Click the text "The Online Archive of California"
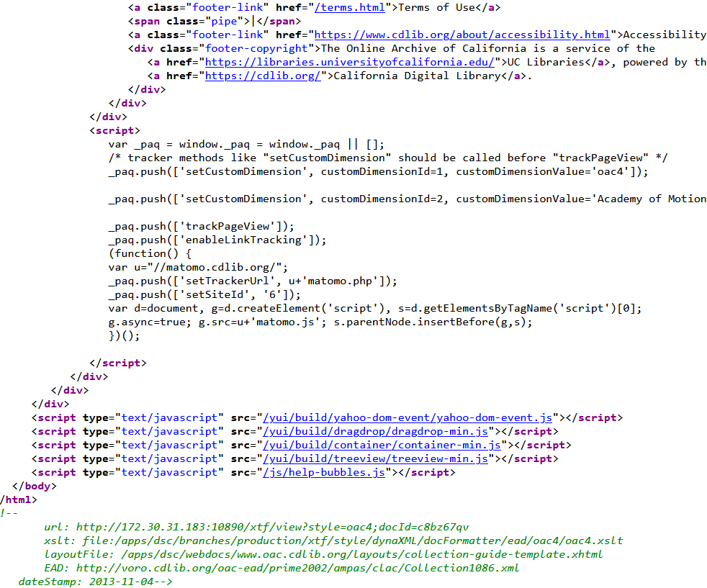Image resolution: width=707 pixels, height=588 pixels. [x=423, y=49]
